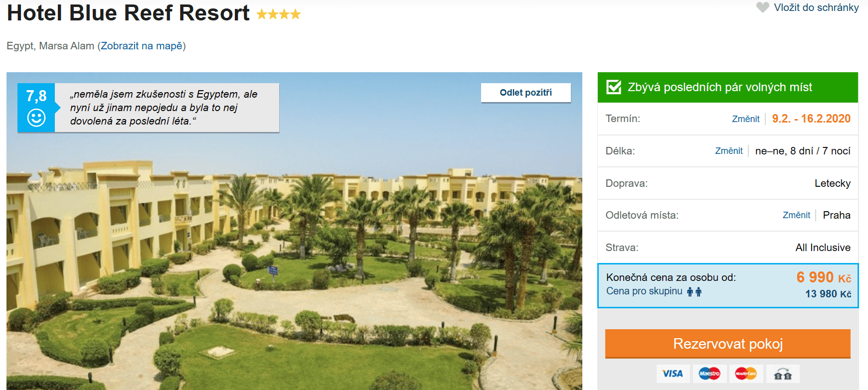Click Vložit do schránky link
Image resolution: width=868 pixels, height=390 pixels.
pos(816,7)
